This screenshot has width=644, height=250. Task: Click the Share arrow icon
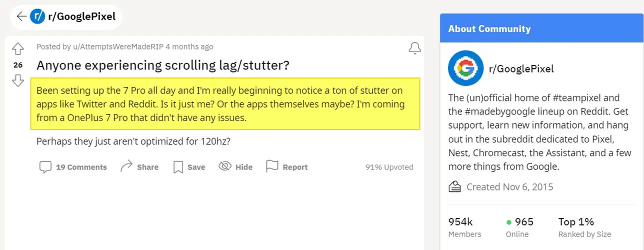click(126, 166)
